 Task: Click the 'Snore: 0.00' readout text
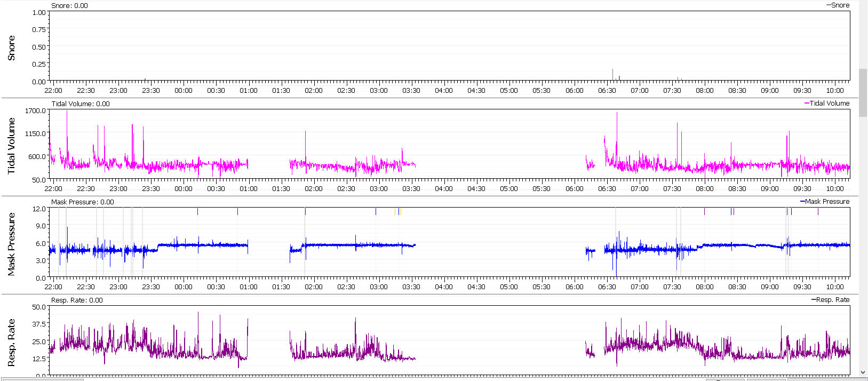(x=69, y=5)
